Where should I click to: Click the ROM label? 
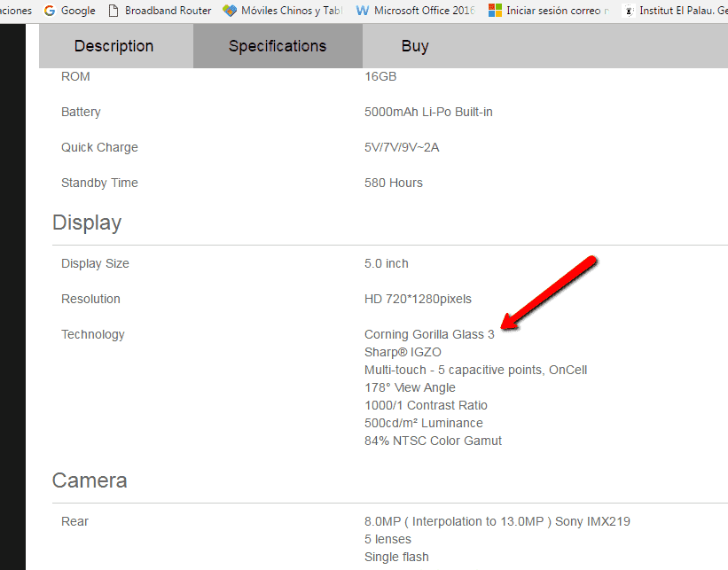click(x=75, y=76)
